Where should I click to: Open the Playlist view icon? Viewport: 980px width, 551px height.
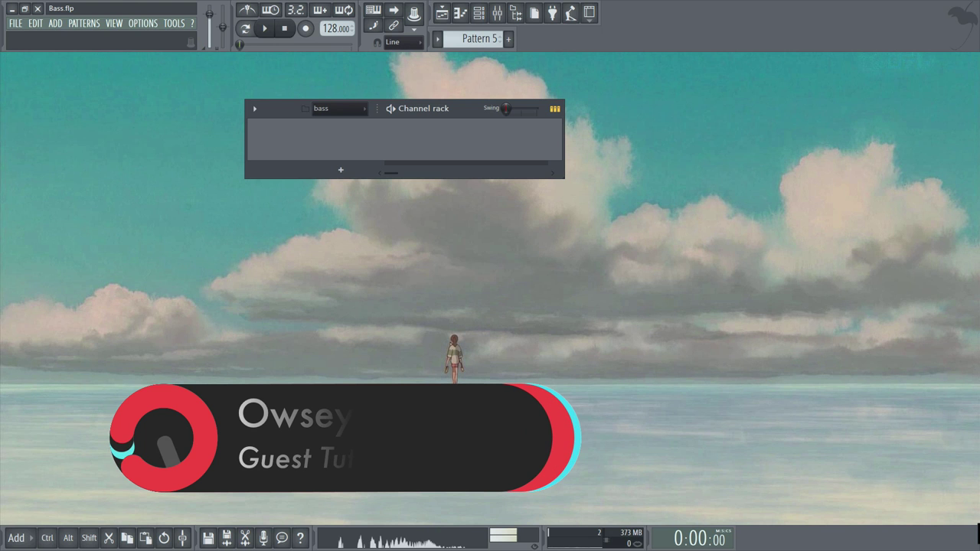click(442, 13)
